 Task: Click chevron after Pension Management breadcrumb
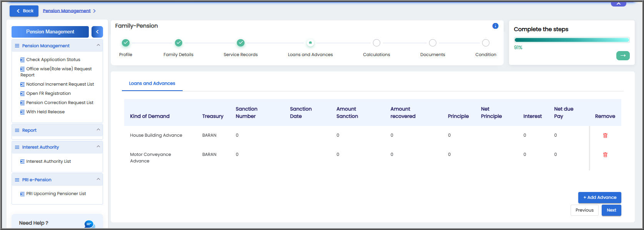pyautogui.click(x=94, y=11)
